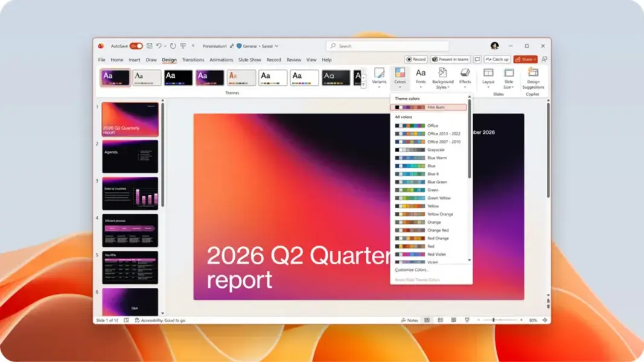Select slide 5 Key KPIs thumbnail
This screenshot has height=362, width=644.
coord(130,268)
